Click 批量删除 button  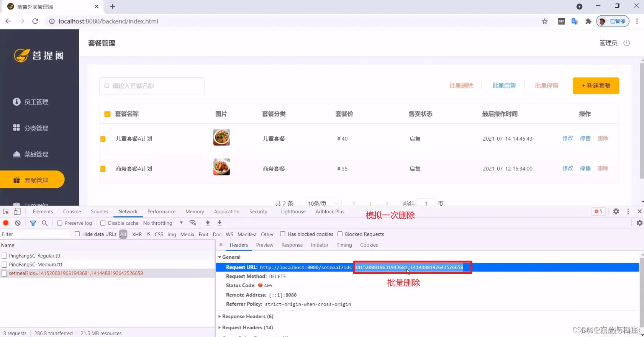(x=461, y=85)
